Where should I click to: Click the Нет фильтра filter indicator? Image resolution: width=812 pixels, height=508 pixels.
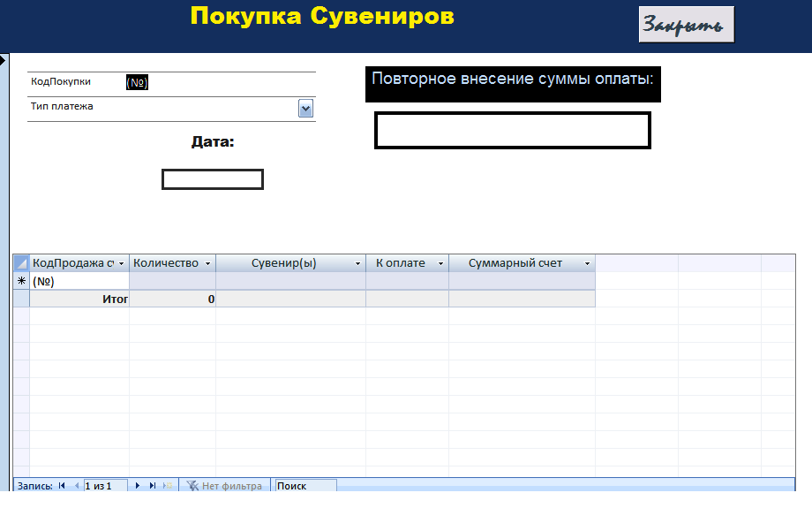224,486
